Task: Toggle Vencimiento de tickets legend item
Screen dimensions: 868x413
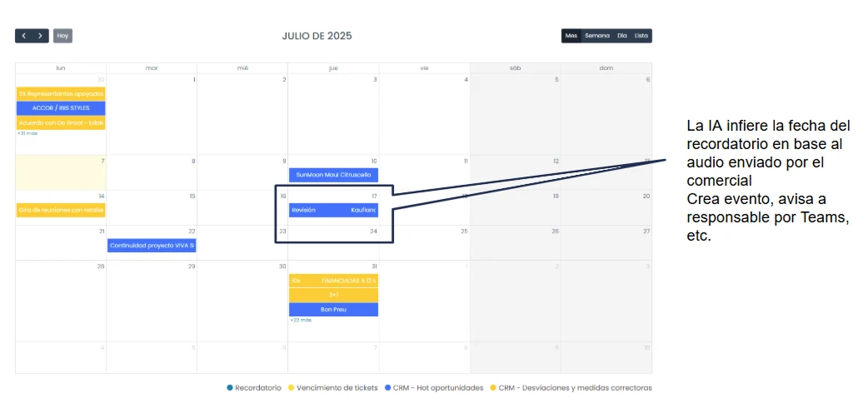Action: 331,388
